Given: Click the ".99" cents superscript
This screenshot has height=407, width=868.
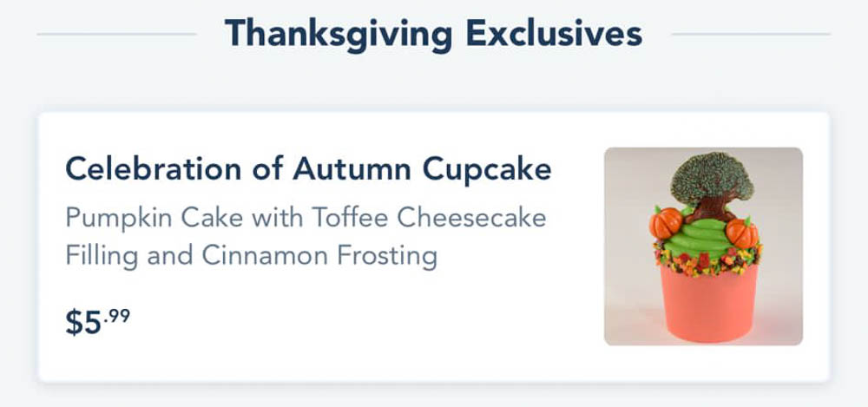Looking at the screenshot, I should [x=119, y=314].
